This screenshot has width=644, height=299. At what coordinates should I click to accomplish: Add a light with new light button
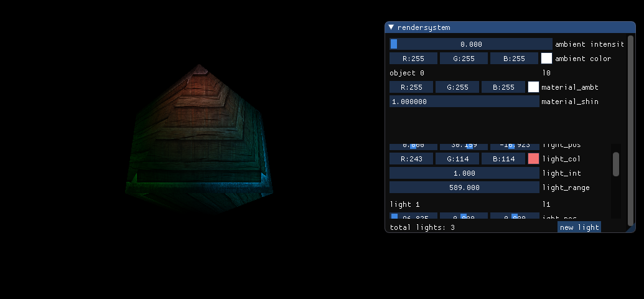[x=579, y=227]
